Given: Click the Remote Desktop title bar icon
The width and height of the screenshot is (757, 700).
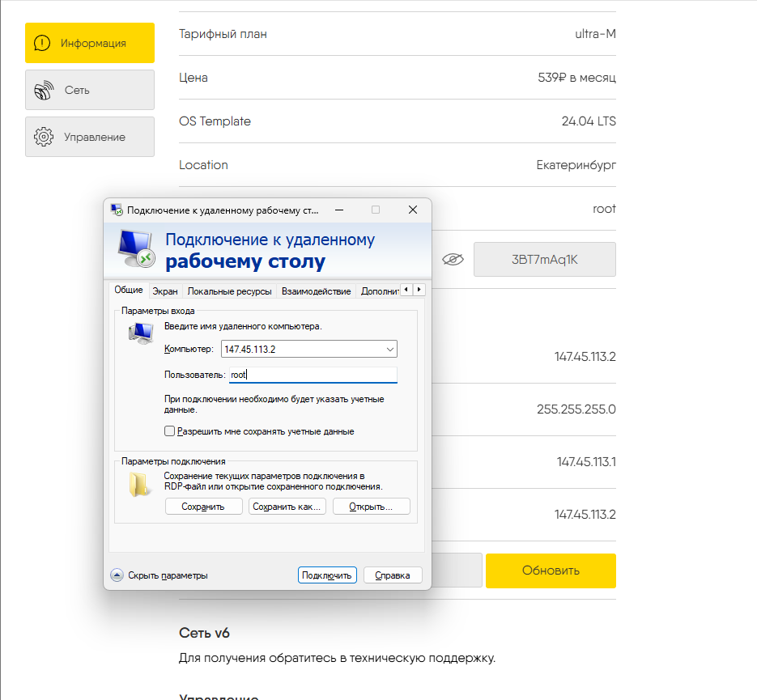Looking at the screenshot, I should tap(117, 210).
